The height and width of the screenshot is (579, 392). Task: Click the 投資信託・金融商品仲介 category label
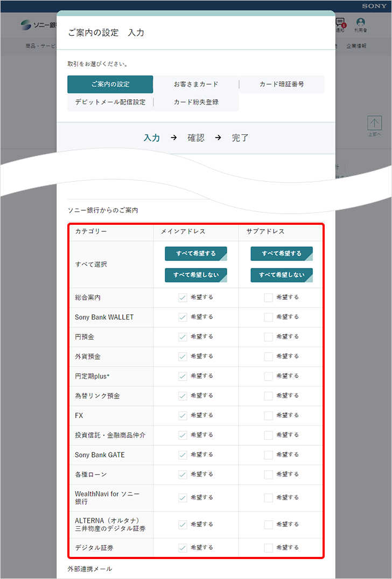click(110, 435)
